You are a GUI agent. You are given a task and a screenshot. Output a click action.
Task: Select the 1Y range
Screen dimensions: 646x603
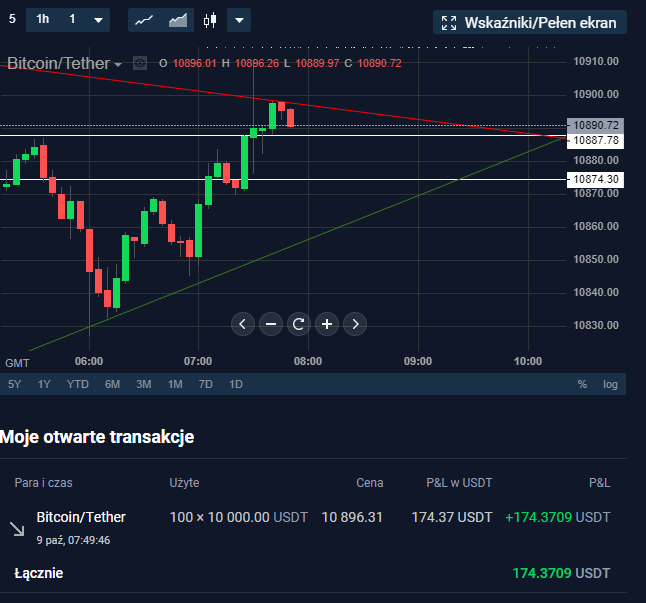coord(44,384)
